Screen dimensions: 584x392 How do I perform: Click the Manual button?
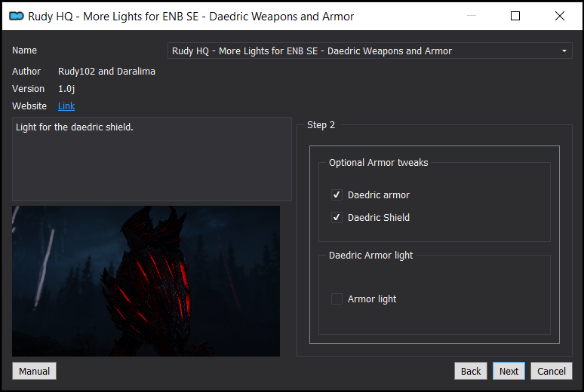pyautogui.click(x=34, y=371)
